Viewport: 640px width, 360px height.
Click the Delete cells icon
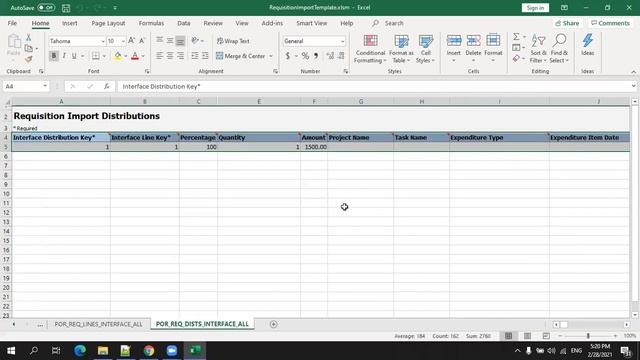click(473, 41)
